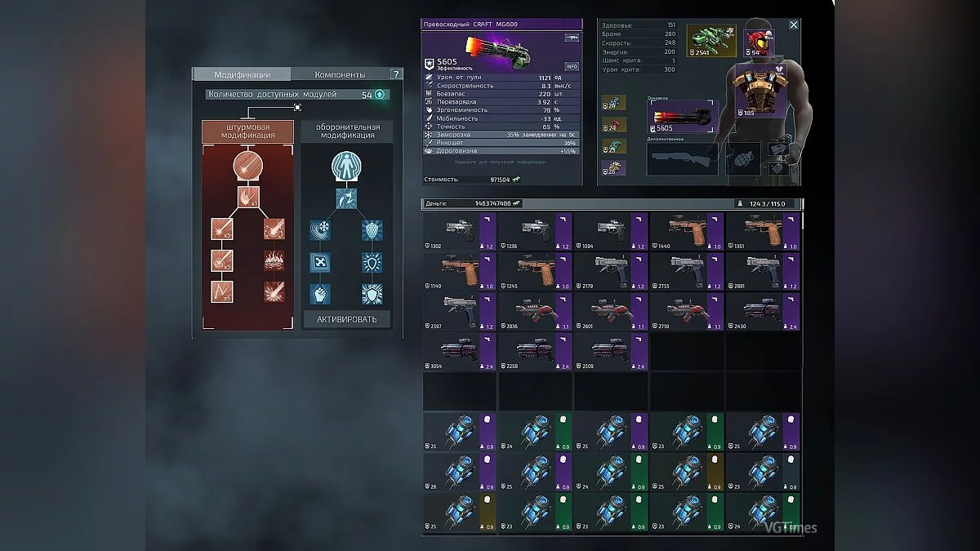This screenshot has width=980, height=551.
Task: Select the x5 ricochet zigzag module
Action: 222,292
